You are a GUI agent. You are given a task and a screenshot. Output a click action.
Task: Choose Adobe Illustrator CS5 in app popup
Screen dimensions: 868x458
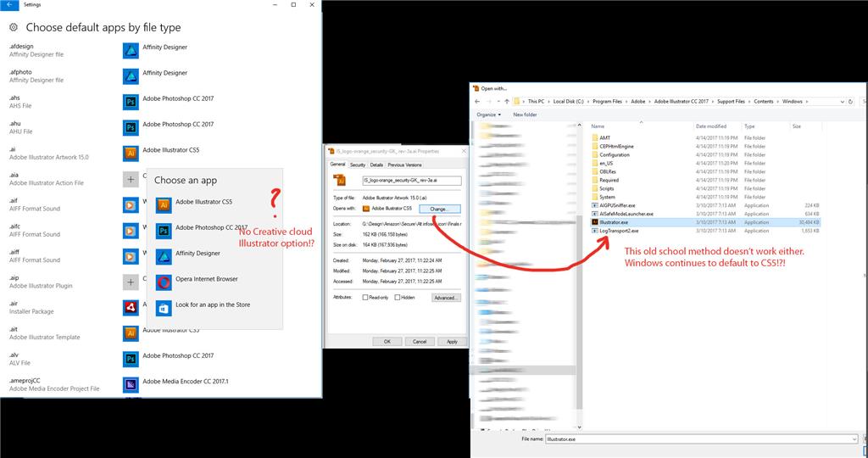coord(214,205)
